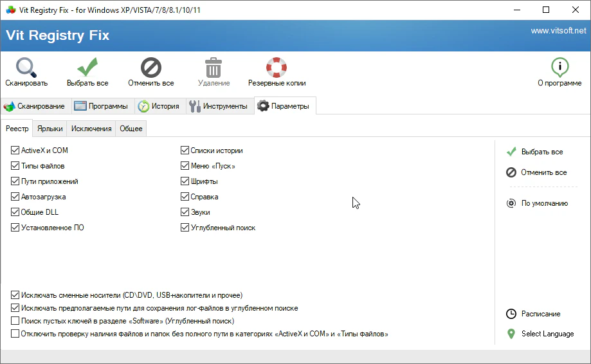Screen dimensions: 591x364
Task: Uncheck the ActiveX и COM checkbox
Action: [15, 150]
